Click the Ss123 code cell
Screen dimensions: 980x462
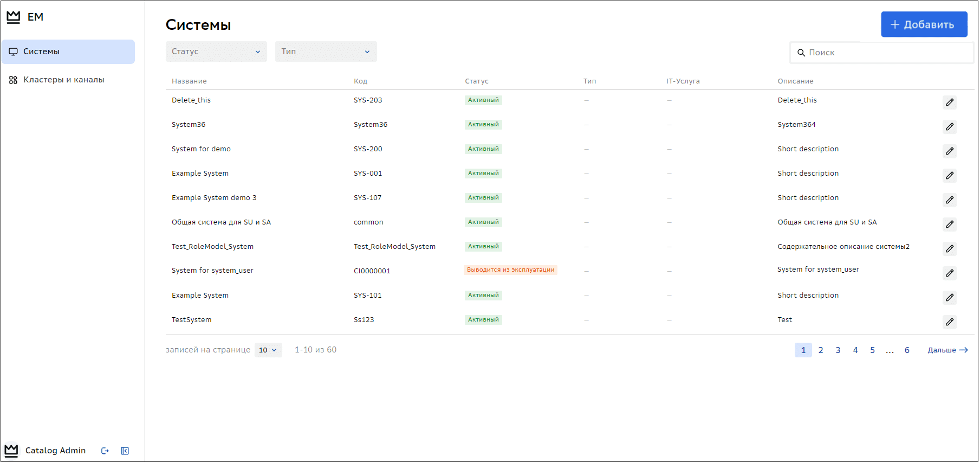click(364, 320)
